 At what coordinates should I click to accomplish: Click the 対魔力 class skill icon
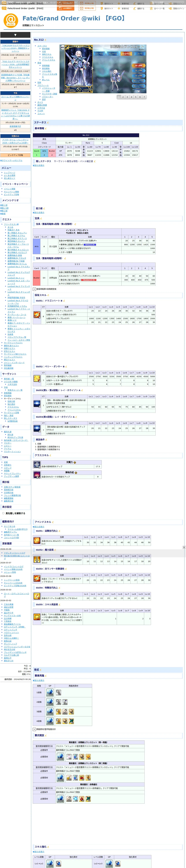37,465
